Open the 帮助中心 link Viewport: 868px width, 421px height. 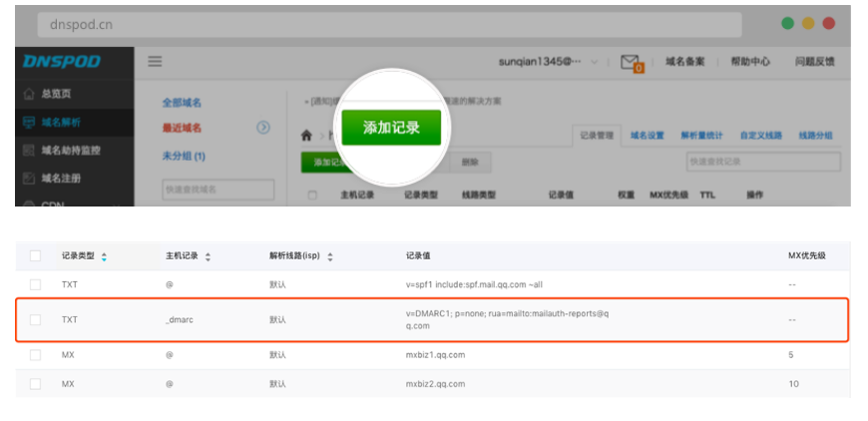click(750, 62)
